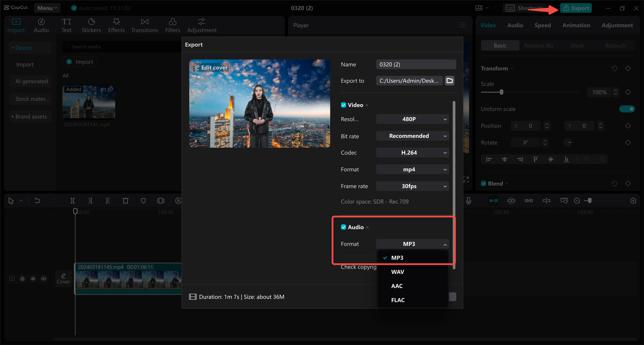Click the Export button in title bar

[x=576, y=8]
